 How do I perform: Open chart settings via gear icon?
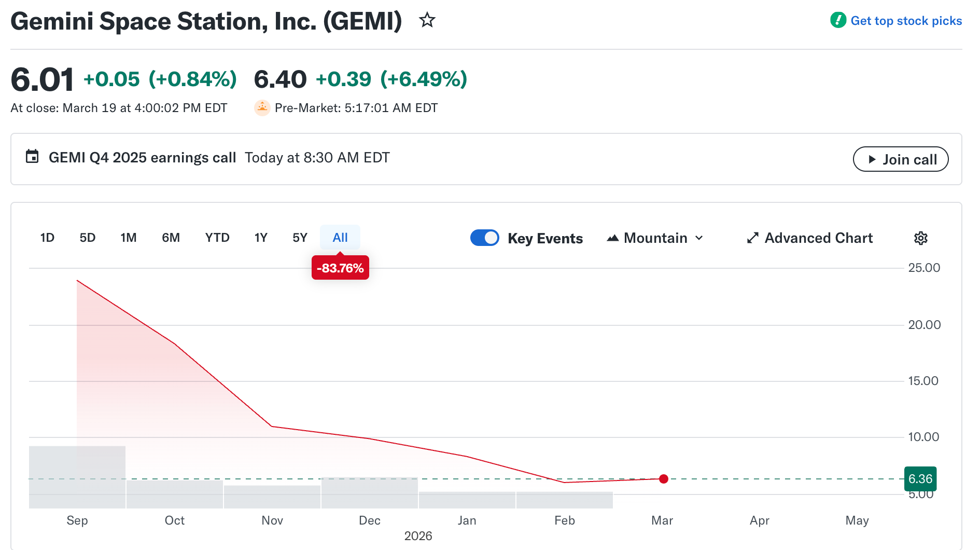[921, 238]
